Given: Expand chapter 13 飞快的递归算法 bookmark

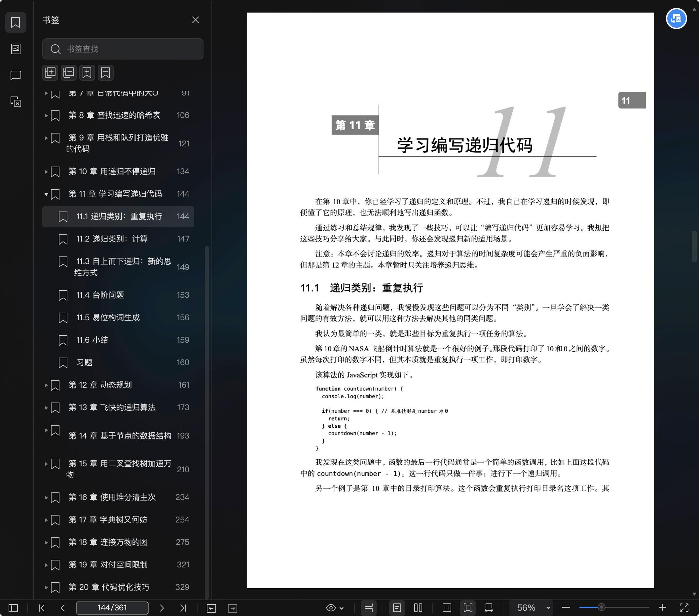Looking at the screenshot, I should coord(46,408).
